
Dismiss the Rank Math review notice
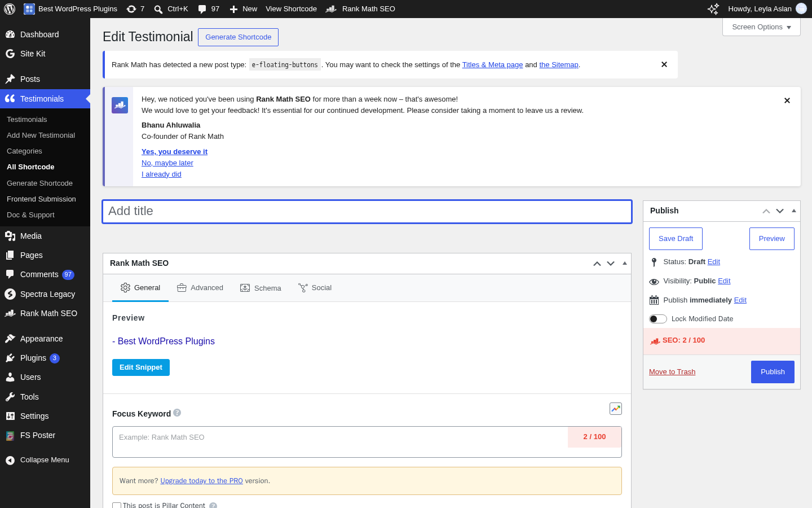(x=787, y=100)
